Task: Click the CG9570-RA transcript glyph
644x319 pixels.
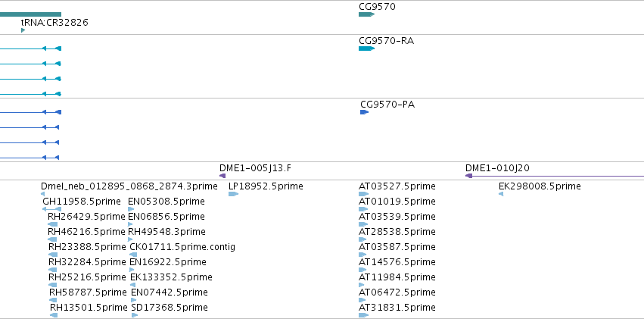Action: [x=366, y=48]
